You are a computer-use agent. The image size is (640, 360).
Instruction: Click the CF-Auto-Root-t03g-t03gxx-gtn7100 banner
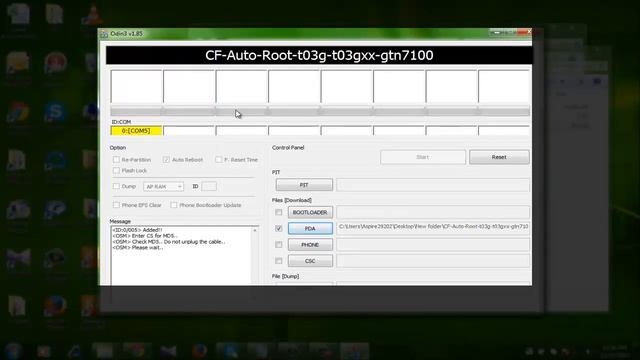tap(319, 55)
